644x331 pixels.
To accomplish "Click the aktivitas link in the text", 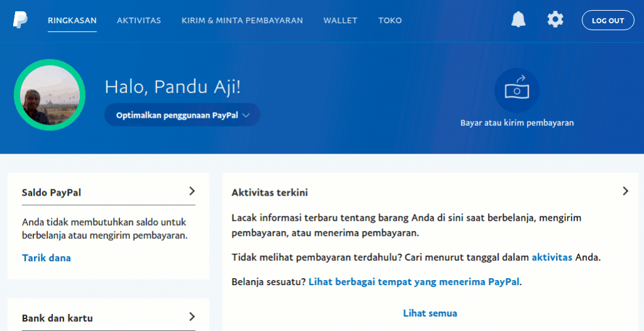I will [552, 257].
